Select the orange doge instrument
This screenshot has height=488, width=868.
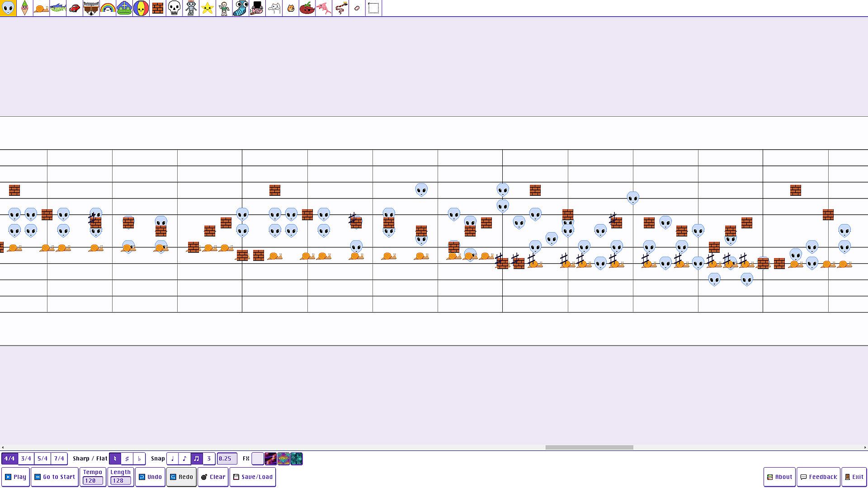(x=290, y=8)
